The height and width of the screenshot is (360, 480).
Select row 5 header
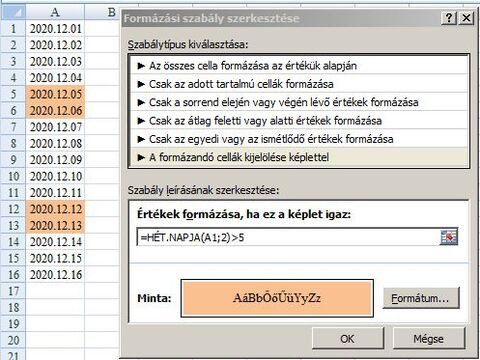(x=13, y=94)
